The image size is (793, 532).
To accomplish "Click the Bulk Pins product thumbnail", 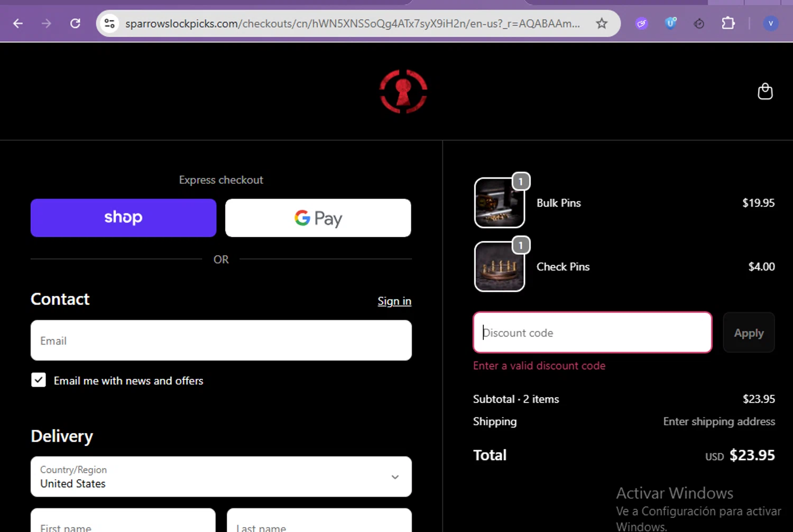I will point(500,203).
